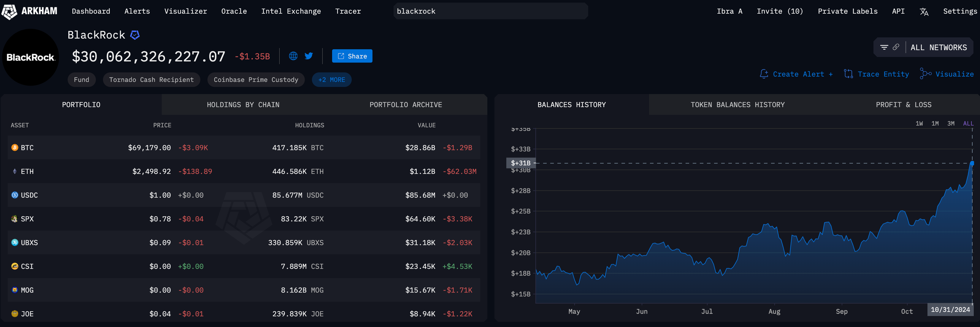Open Private Labels
This screenshot has width=980, height=327.
tap(848, 11)
